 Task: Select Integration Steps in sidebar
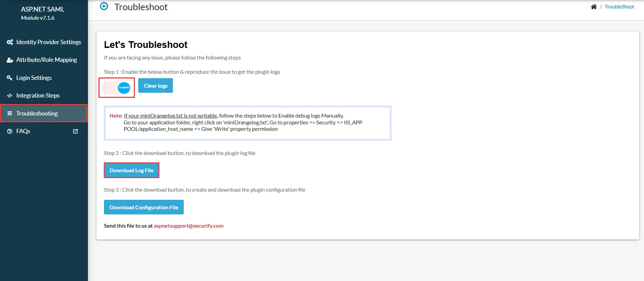click(38, 95)
